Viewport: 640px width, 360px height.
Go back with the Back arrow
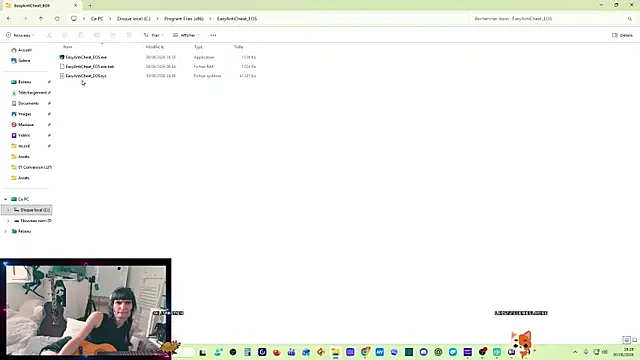pyautogui.click(x=9, y=18)
